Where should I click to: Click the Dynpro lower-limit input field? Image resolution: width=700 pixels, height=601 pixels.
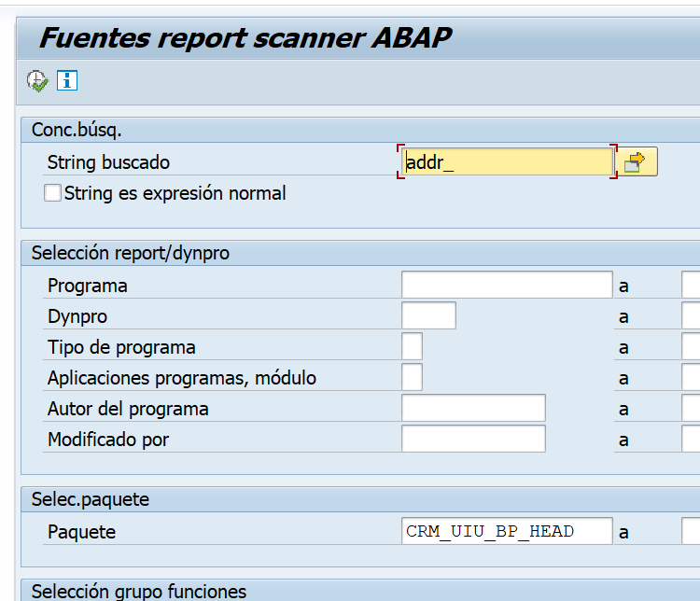428,316
